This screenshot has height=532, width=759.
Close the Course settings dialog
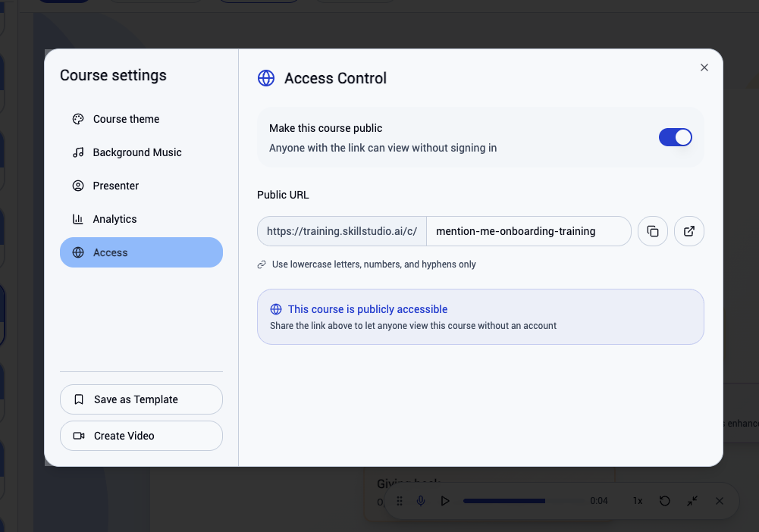[x=704, y=67]
